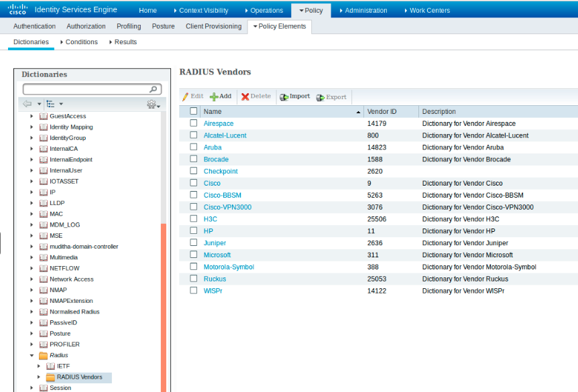Expand the IETF tree node

tap(38, 366)
